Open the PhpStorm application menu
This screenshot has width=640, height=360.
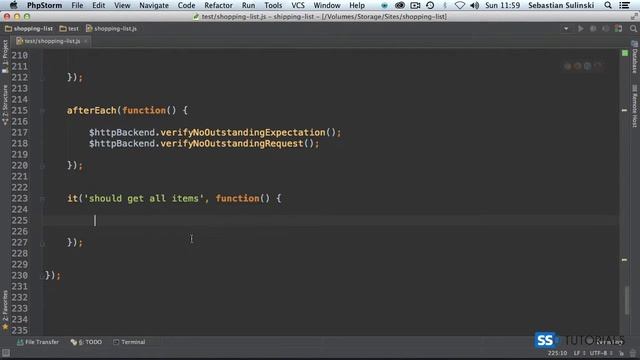click(x=44, y=5)
